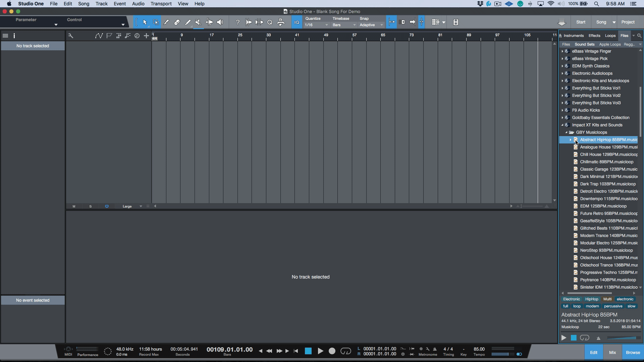Open the Start page button
This screenshot has width=644, height=362.
pyautogui.click(x=581, y=22)
